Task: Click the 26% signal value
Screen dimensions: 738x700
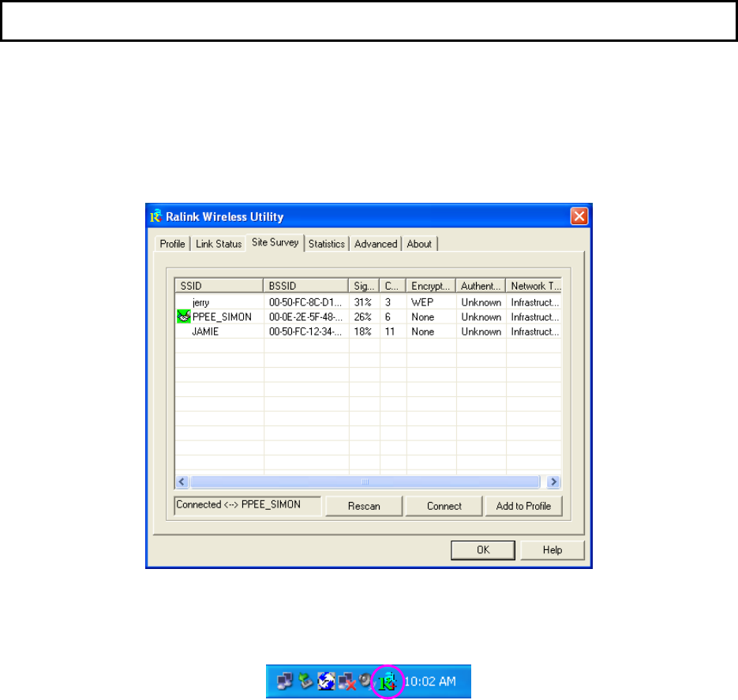Action: [x=362, y=316]
